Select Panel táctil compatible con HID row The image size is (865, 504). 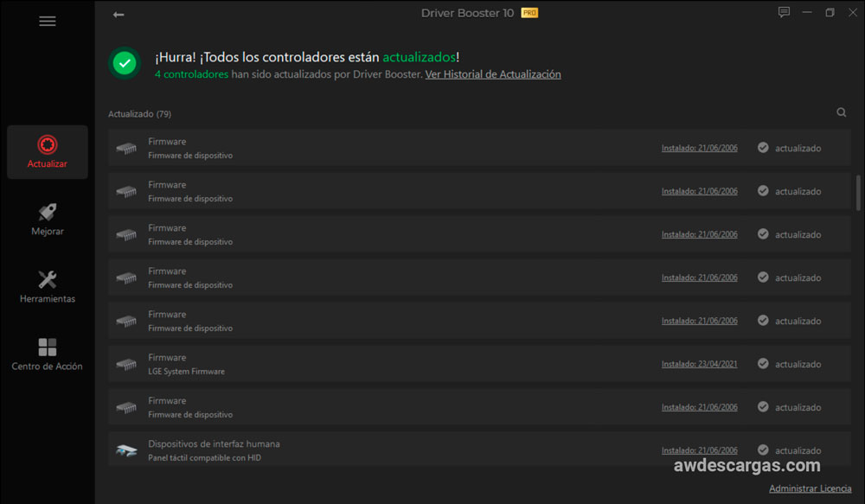tap(479, 450)
